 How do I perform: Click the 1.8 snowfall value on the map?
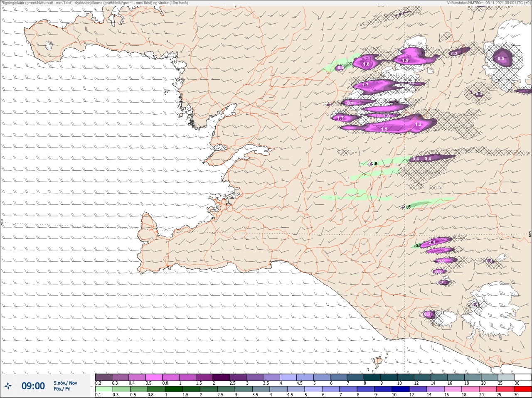point(366,64)
